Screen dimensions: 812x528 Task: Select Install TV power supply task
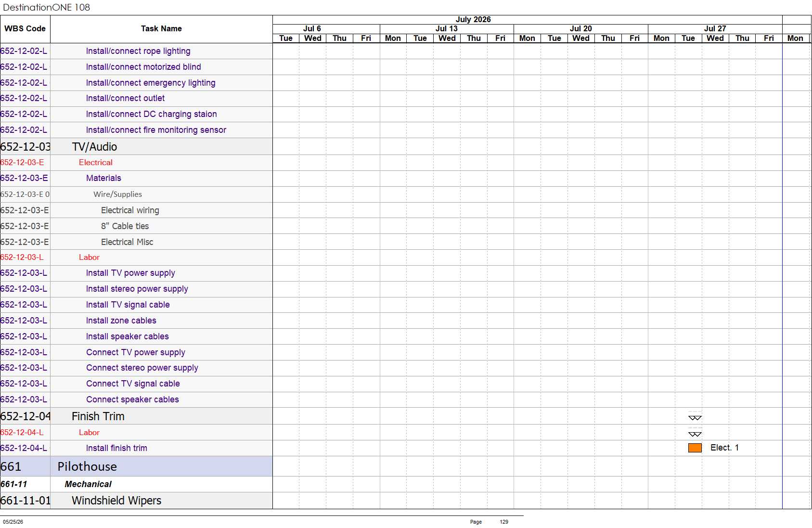pos(130,273)
